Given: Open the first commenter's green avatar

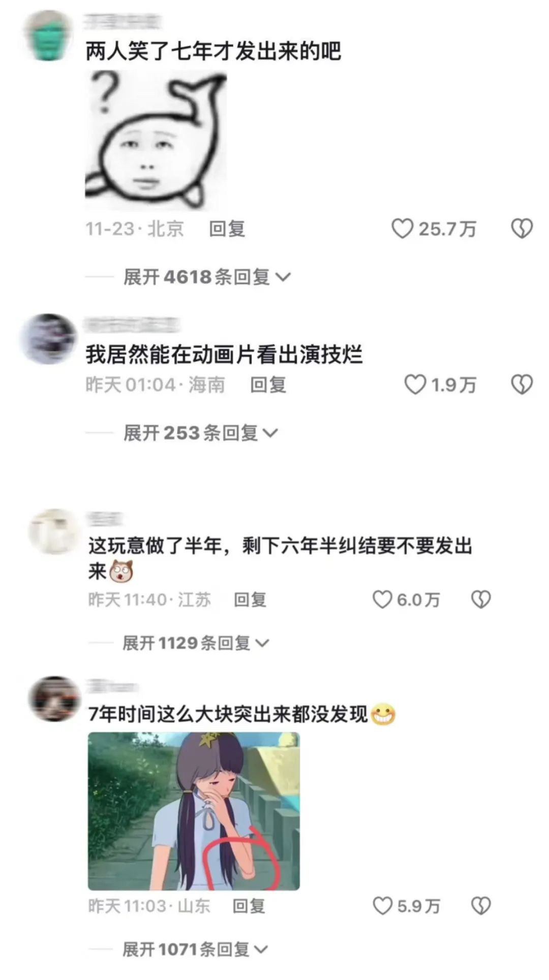Looking at the screenshot, I should pos(49,36).
